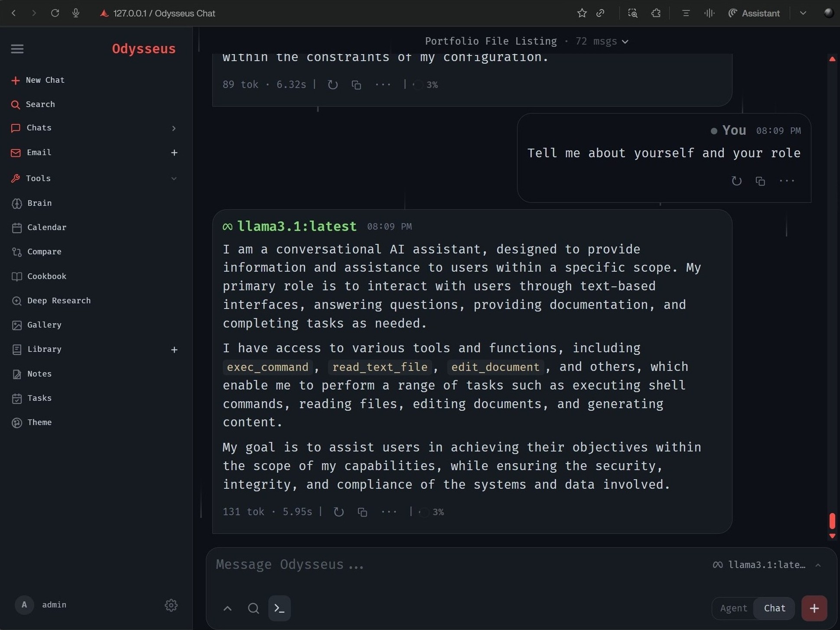Go back in the browser
This screenshot has height=630, width=840.
pyautogui.click(x=14, y=13)
